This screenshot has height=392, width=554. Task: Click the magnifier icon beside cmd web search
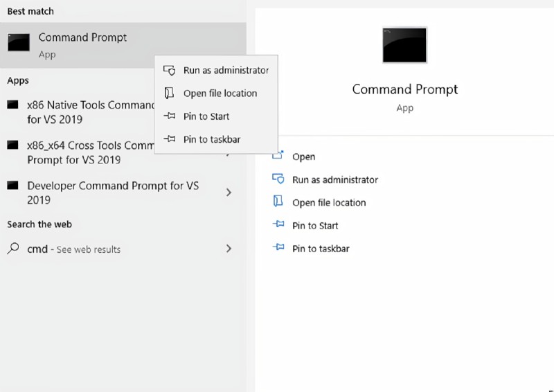[13, 249]
